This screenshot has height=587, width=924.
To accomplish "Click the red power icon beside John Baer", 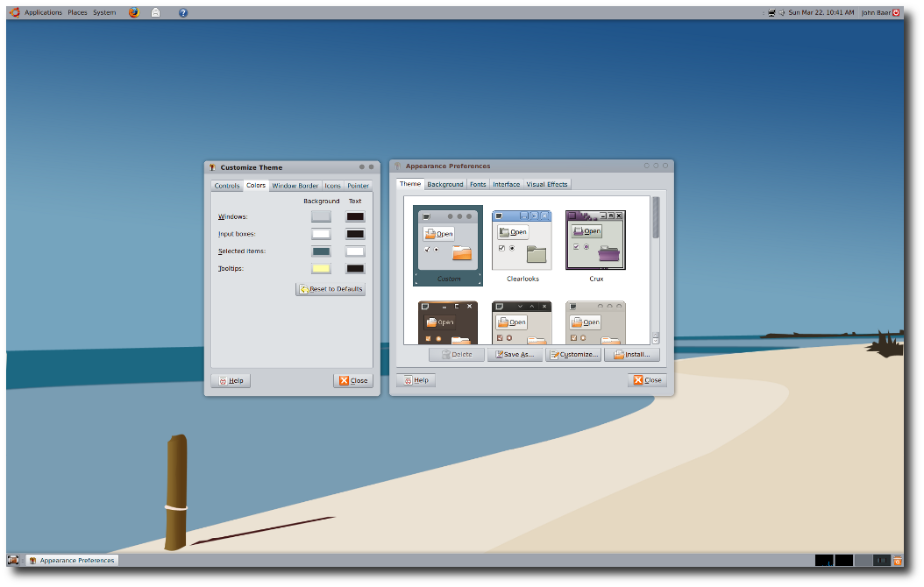I will coord(897,12).
